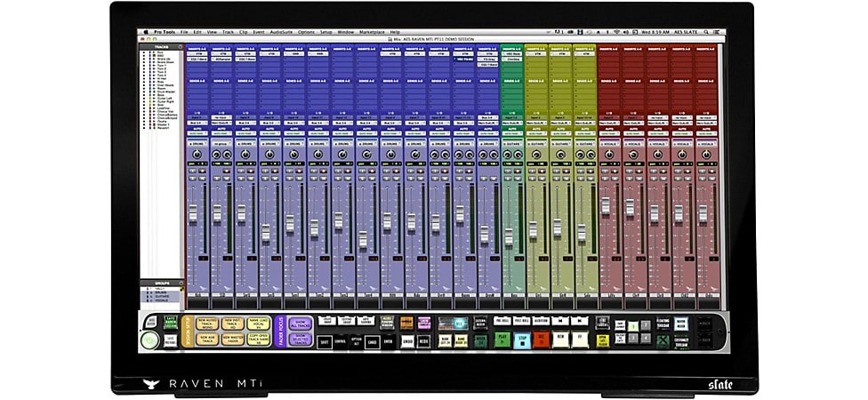This screenshot has width=868, height=400.
Task: Click the green channel's volume fader
Action: (509, 236)
